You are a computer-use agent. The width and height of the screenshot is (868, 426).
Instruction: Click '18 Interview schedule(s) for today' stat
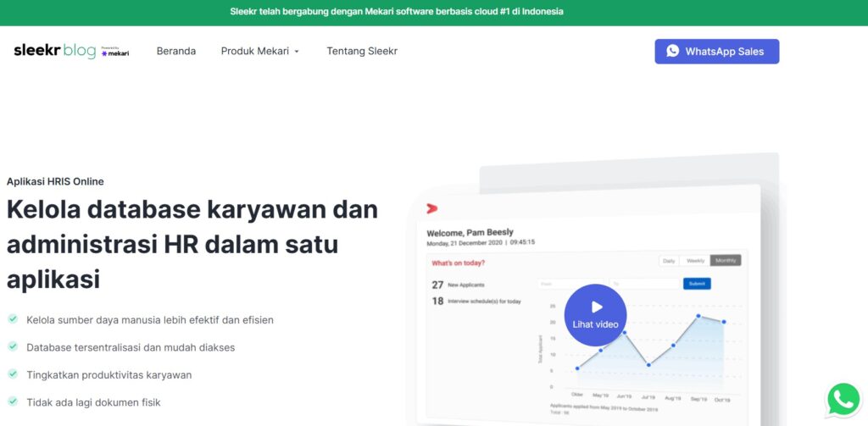coord(476,302)
